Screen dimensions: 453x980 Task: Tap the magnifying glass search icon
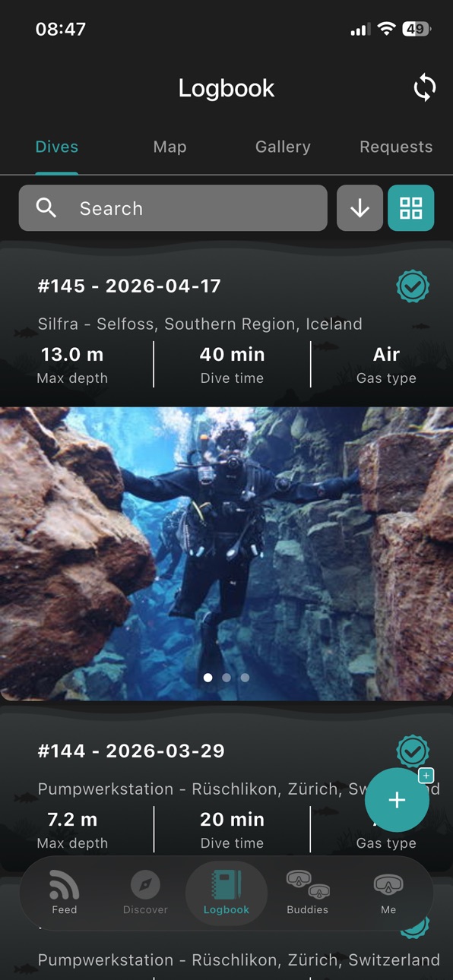click(x=46, y=208)
